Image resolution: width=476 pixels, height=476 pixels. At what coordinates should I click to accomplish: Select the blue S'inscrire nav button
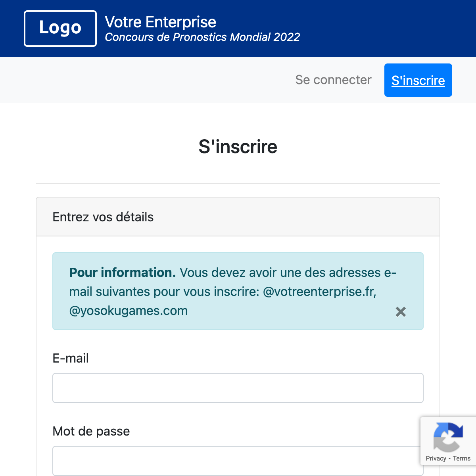pyautogui.click(x=418, y=80)
